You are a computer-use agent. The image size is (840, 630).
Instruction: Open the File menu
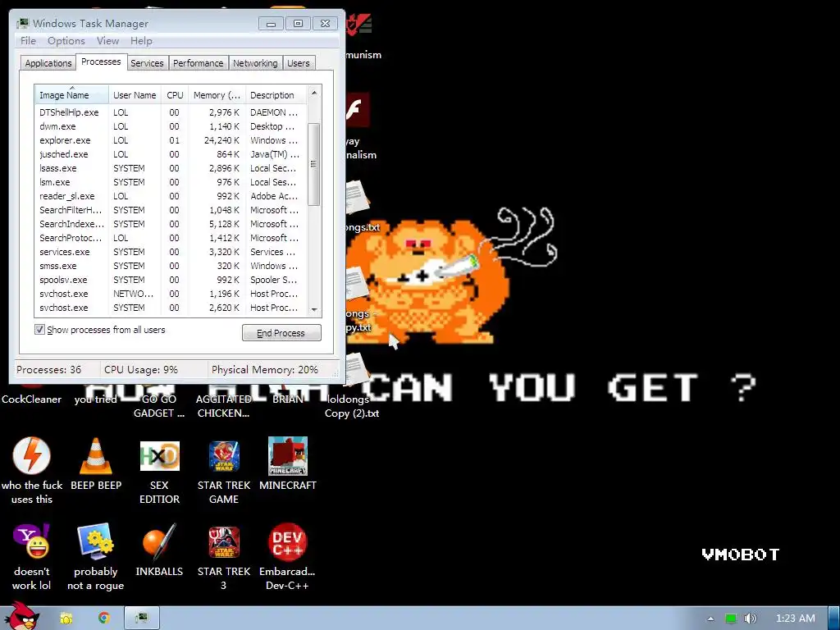point(29,41)
